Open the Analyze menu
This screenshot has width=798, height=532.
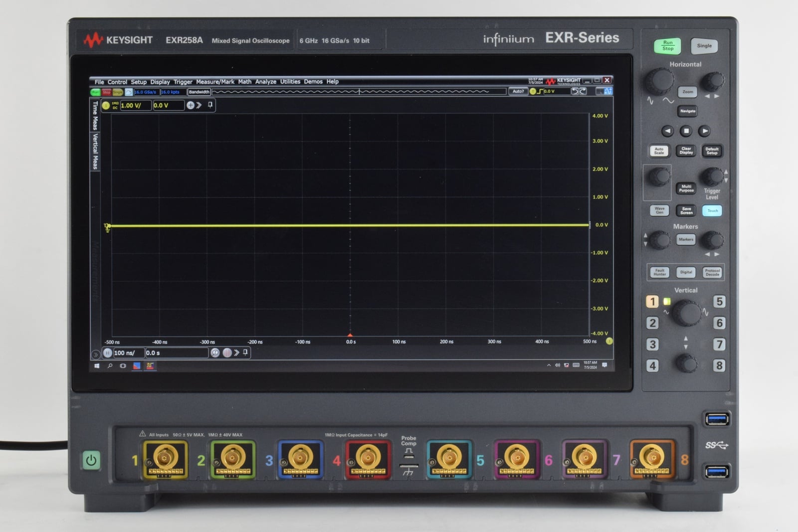[265, 82]
